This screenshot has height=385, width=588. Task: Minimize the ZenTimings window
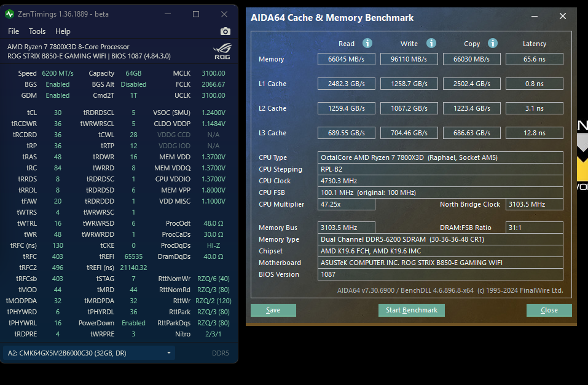point(168,14)
